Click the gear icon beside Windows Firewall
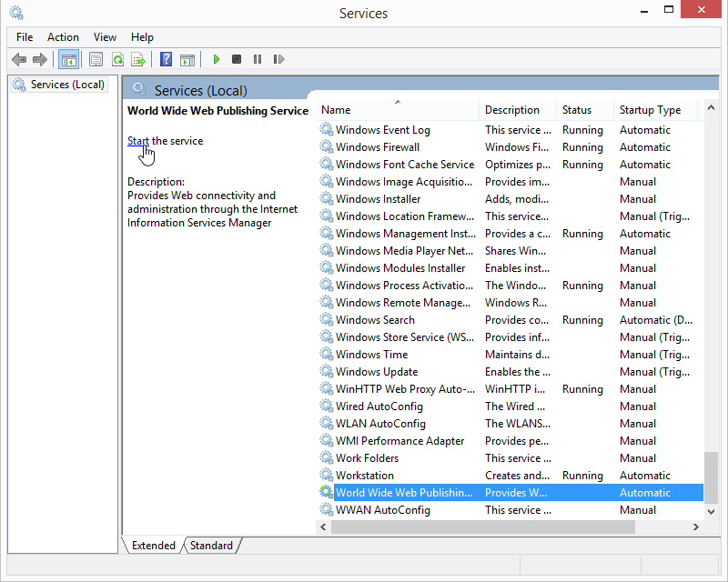The height and width of the screenshot is (582, 728). pyautogui.click(x=327, y=146)
